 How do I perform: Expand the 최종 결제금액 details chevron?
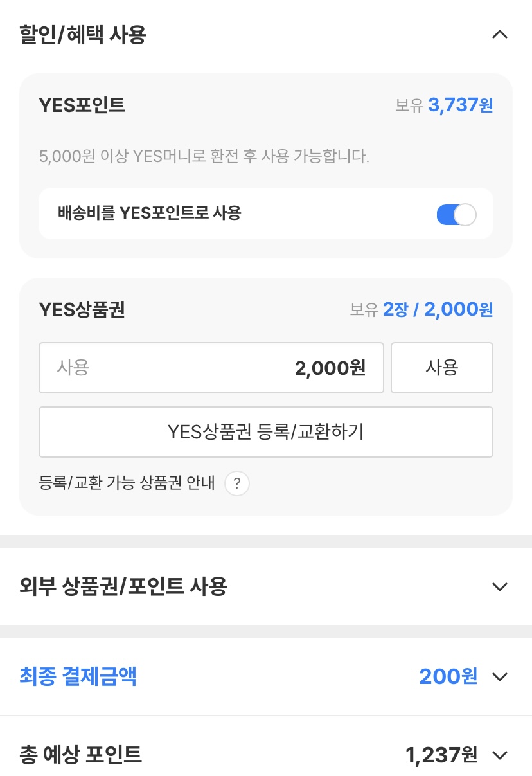pos(499,676)
